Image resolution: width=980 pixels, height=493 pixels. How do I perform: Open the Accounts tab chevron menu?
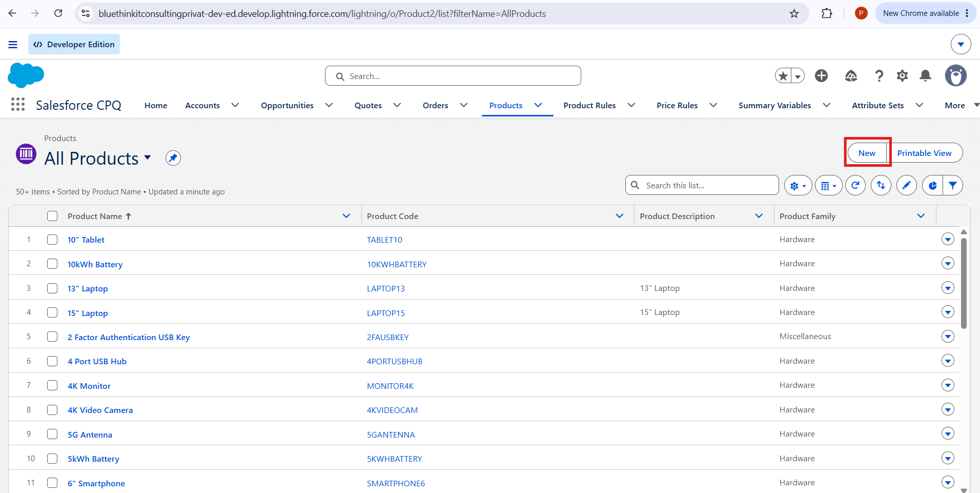(235, 105)
